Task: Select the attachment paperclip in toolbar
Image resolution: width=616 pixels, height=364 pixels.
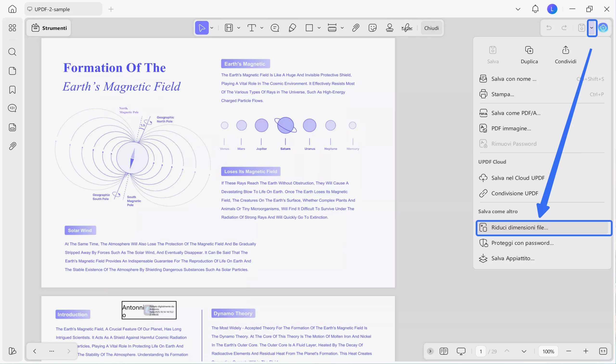Action: pos(355,28)
